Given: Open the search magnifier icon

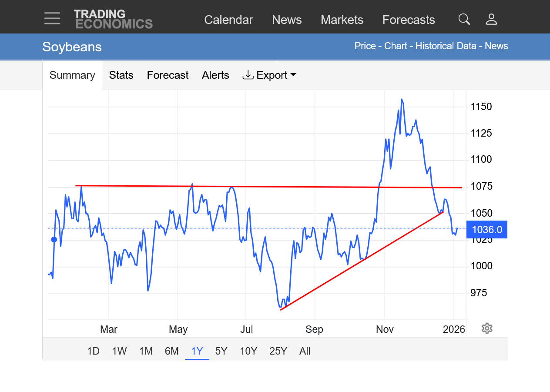Looking at the screenshot, I should (x=464, y=19).
